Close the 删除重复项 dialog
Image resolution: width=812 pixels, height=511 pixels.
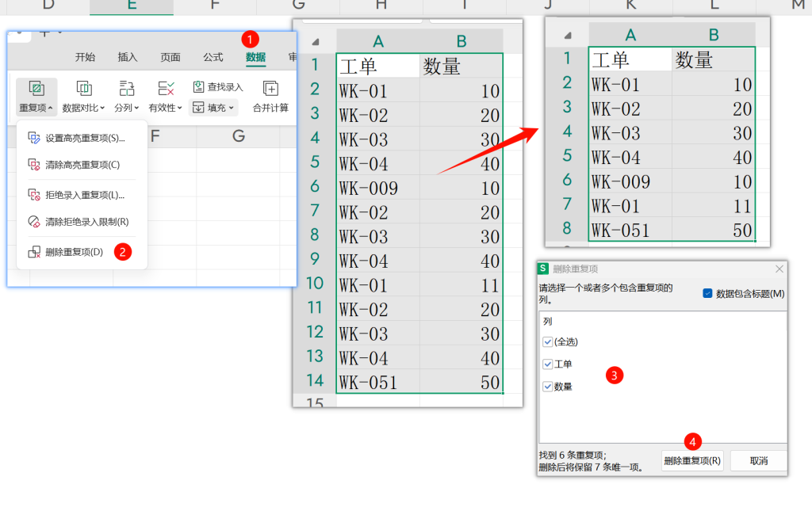click(779, 269)
